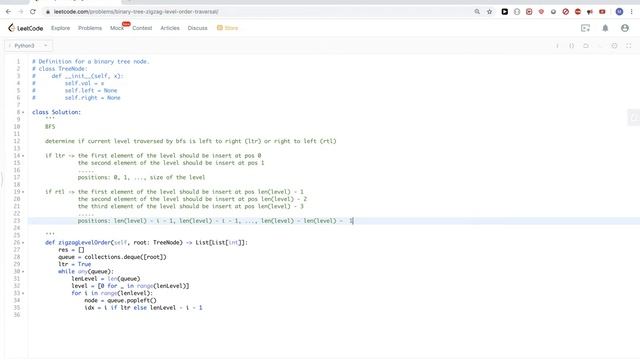Image resolution: width=640 pixels, height=360 pixels.
Task: Open the editor settings gear icon
Action: click(x=614, y=46)
